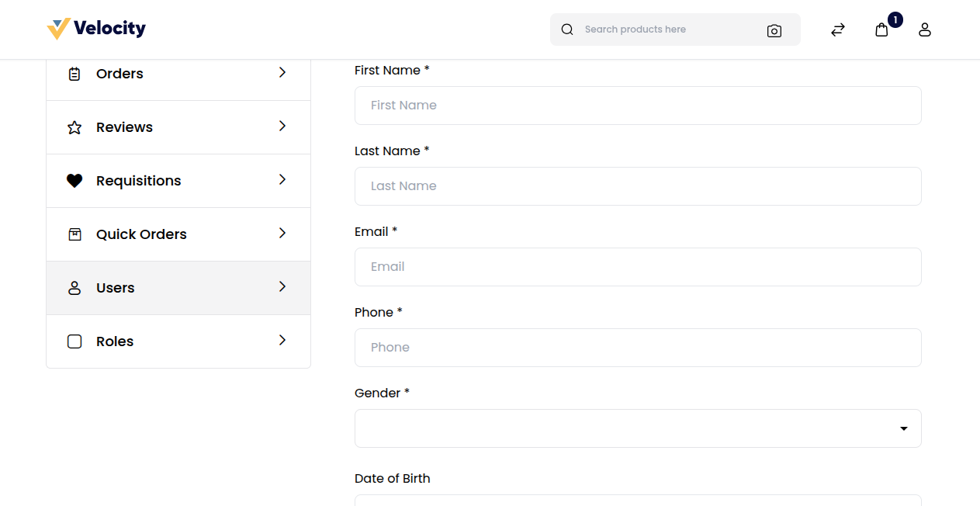Click the clipboard icon beside Orders
This screenshot has height=506, width=980.
pyautogui.click(x=74, y=73)
